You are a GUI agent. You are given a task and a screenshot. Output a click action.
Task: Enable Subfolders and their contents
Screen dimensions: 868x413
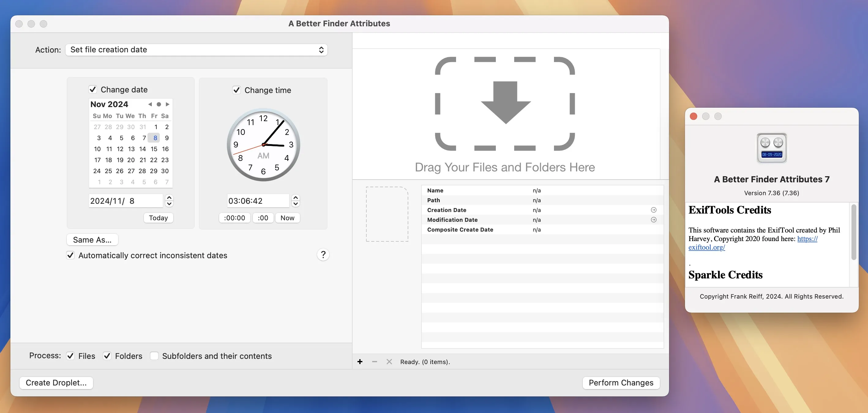point(154,356)
